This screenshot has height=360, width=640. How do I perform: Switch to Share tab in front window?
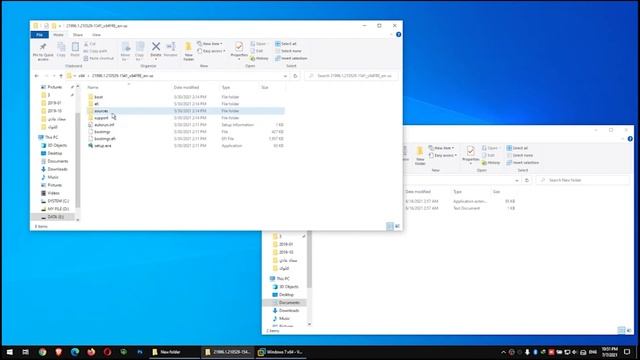click(78, 35)
